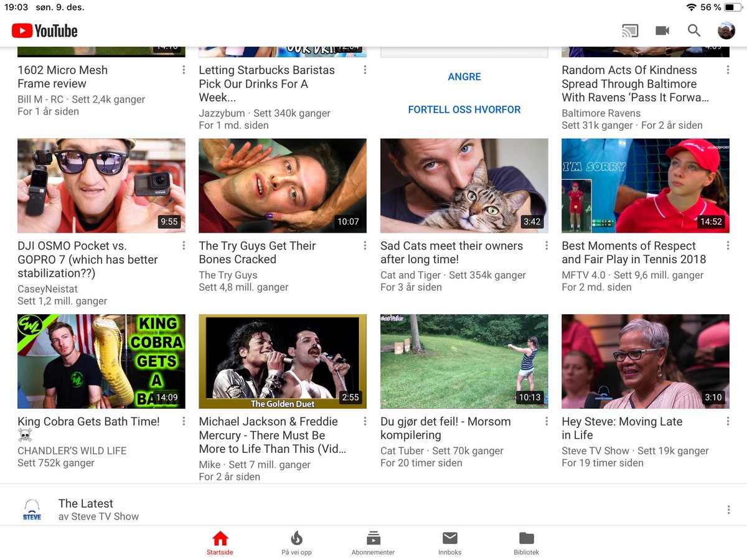The height and width of the screenshot is (560, 747).
Task: Open the search magnifier icon
Action: point(694,30)
